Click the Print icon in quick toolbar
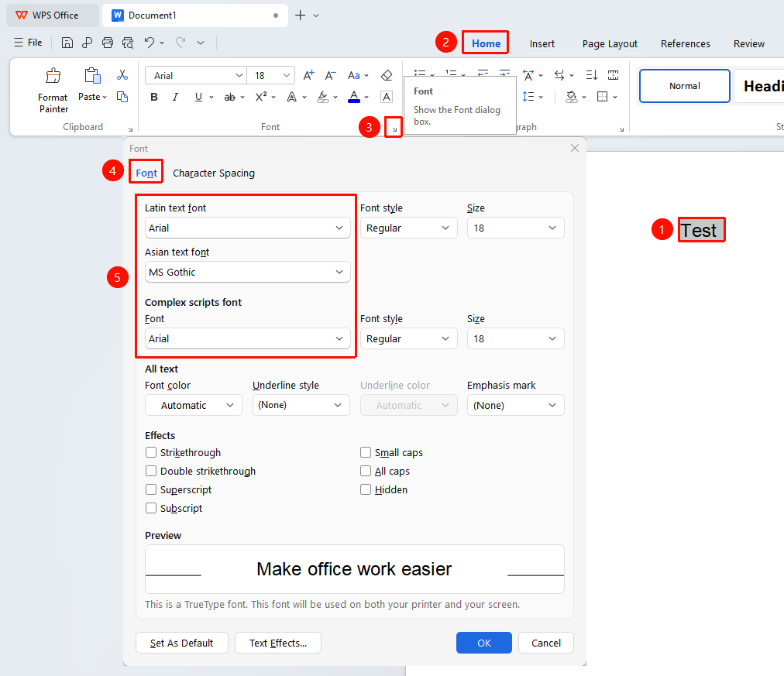 tap(108, 43)
